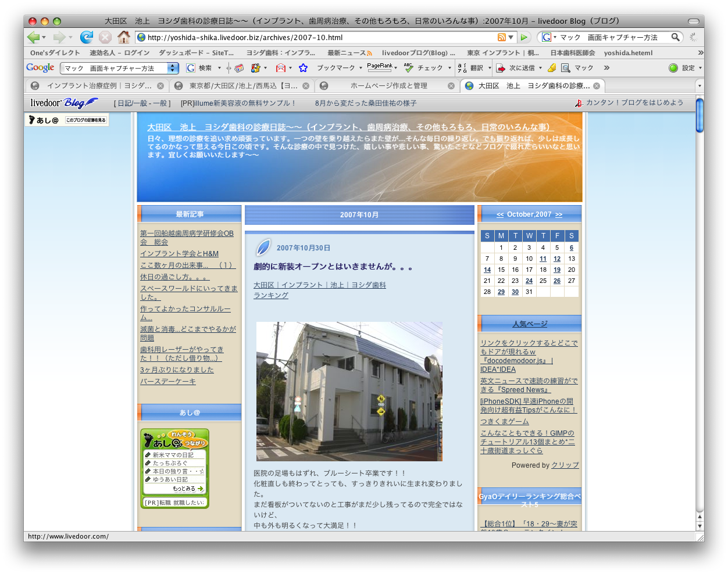Click the scrollbar down arrow

click(x=700, y=526)
